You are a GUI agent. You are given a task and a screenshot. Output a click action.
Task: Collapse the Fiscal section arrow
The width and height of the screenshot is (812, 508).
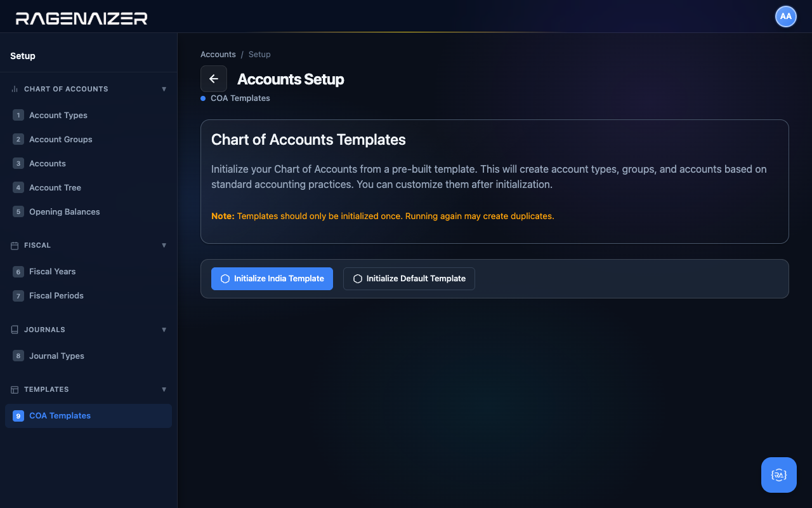click(164, 245)
